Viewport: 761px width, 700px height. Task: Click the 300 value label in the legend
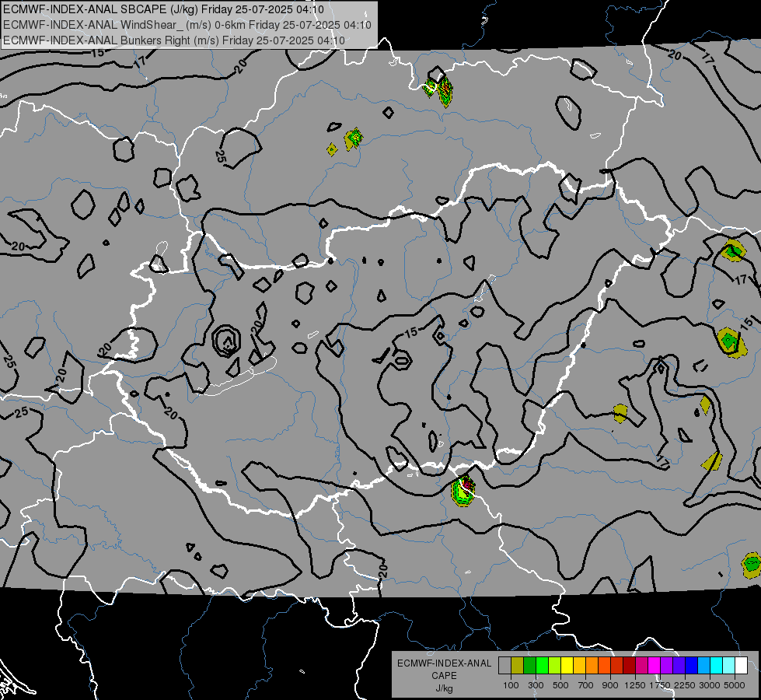point(536,685)
